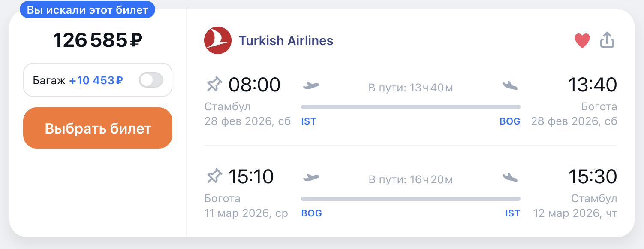Viewport: 644px width, 249px height.
Task: Click the +10 453 ₽ baggage price
Action: pos(96,80)
